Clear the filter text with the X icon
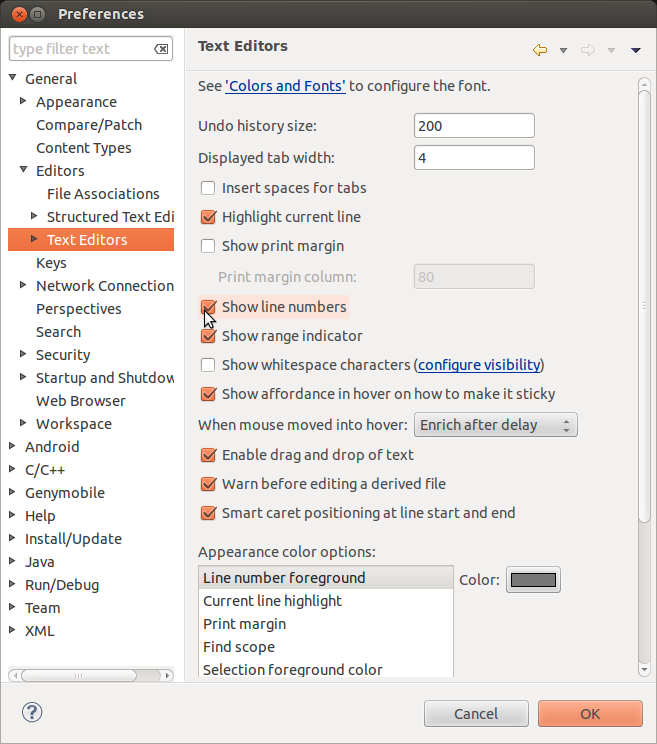This screenshot has height=744, width=657. [162, 49]
